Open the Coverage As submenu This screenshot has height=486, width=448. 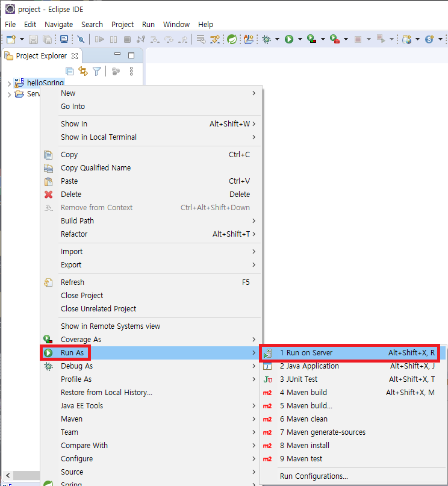click(151, 340)
